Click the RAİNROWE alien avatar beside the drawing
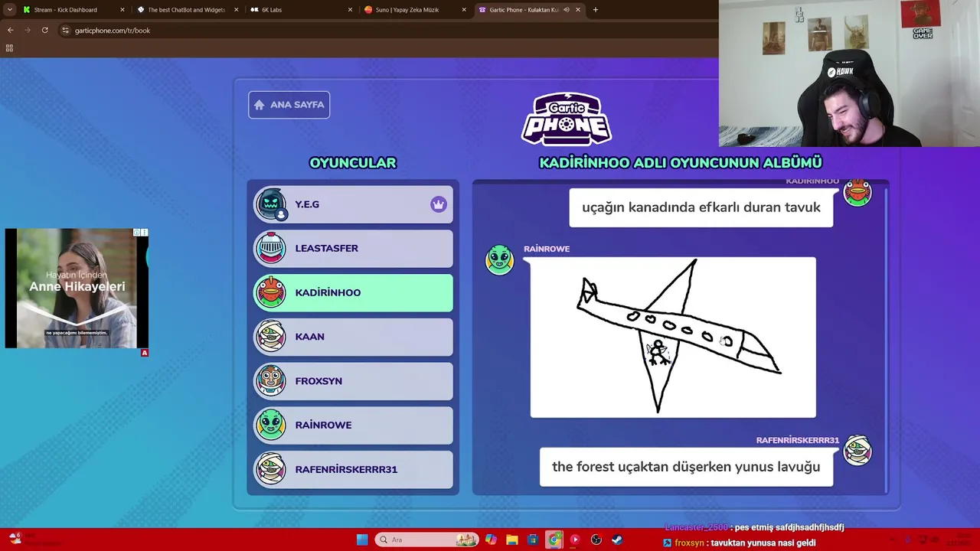The width and height of the screenshot is (980, 551). [x=500, y=259]
